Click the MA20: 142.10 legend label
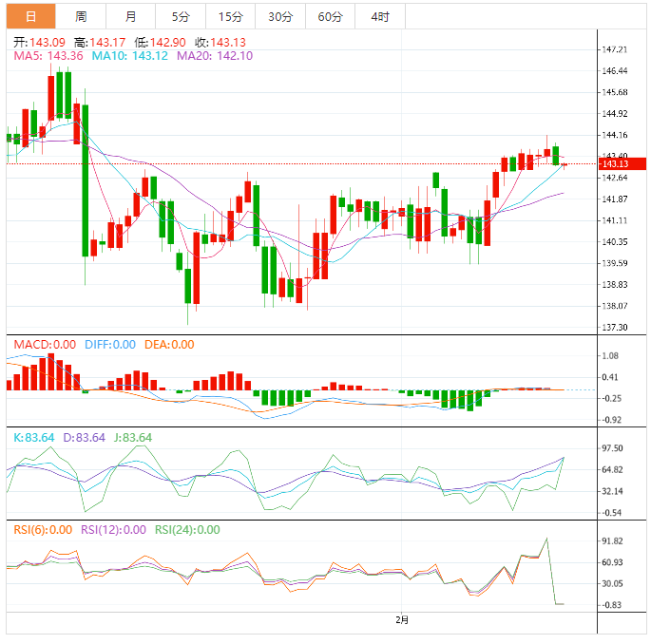This screenshot has width=651, height=644. (x=215, y=56)
